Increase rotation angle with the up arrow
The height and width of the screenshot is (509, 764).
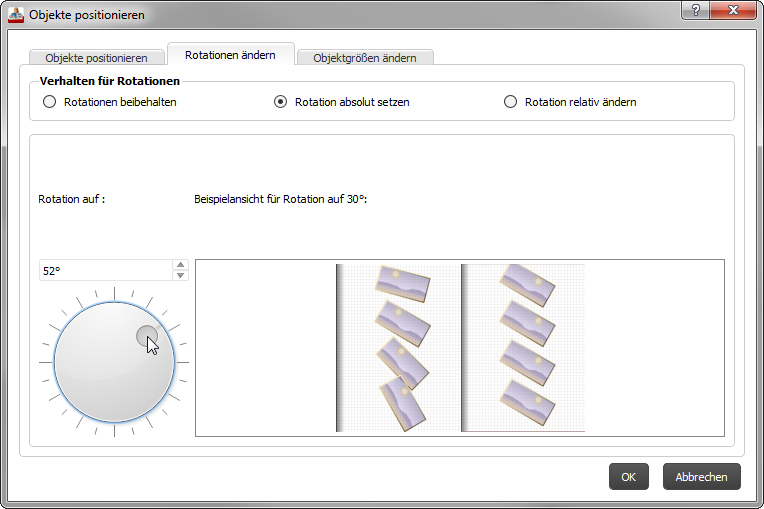(x=180, y=266)
